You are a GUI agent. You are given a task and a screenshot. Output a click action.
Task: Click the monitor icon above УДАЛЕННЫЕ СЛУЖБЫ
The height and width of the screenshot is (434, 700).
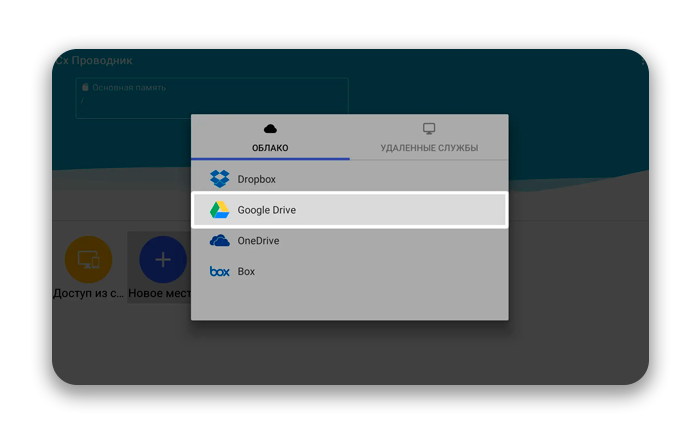coord(429,129)
